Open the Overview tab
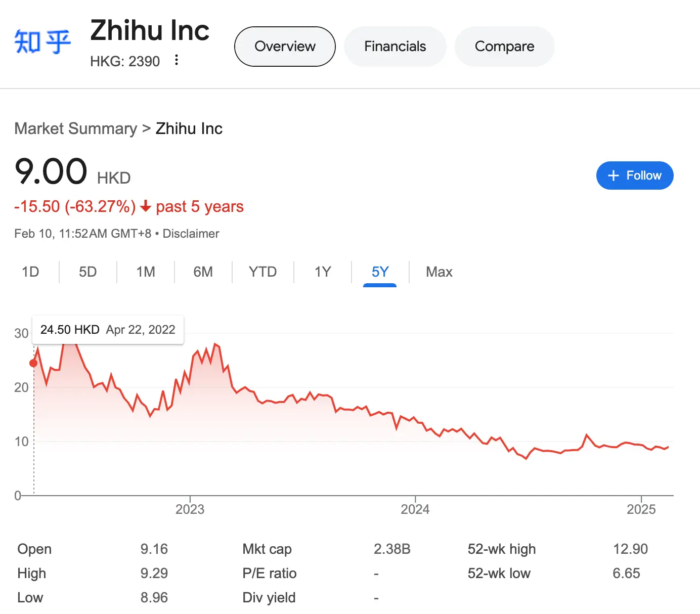Image resolution: width=700 pixels, height=614 pixels. coord(285,47)
